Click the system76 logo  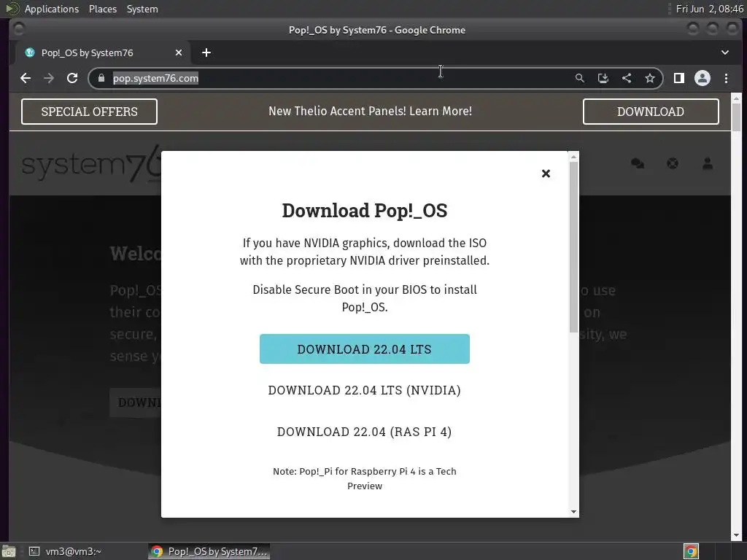pyautogui.click(x=91, y=164)
